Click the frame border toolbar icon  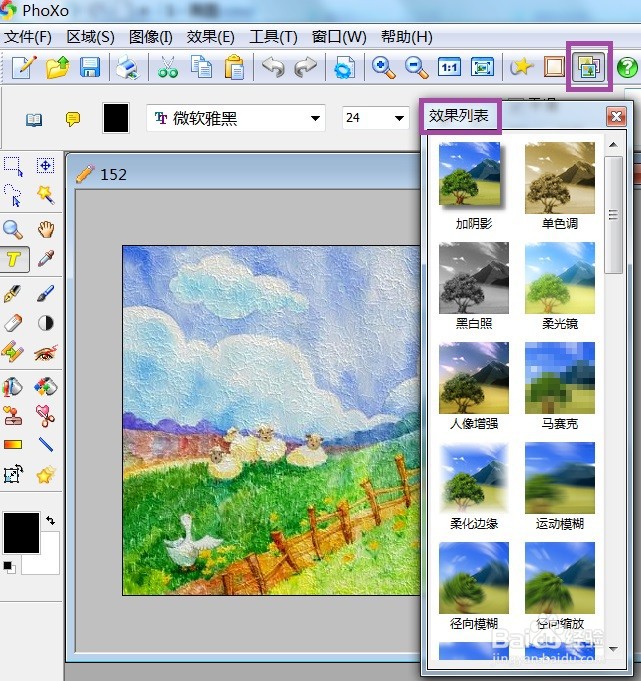click(554, 67)
